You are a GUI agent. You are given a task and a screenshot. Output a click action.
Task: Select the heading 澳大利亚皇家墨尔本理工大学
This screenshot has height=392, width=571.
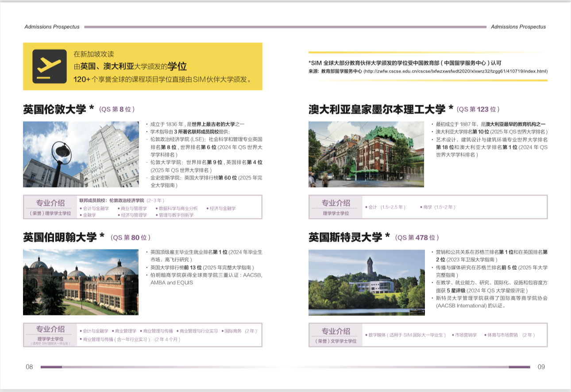coord(377,109)
